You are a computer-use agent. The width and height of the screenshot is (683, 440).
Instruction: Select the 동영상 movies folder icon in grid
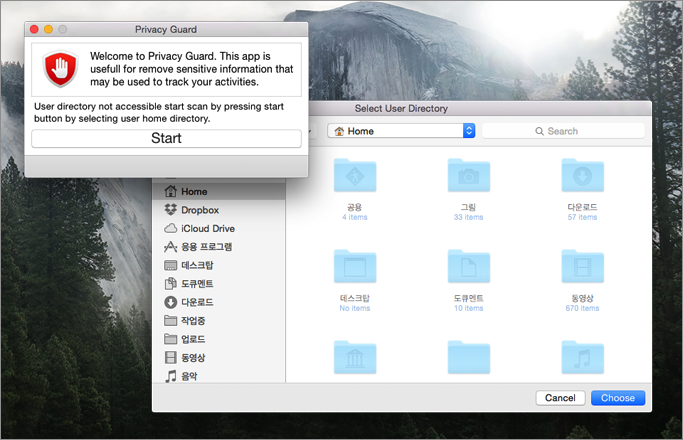pyautogui.click(x=582, y=267)
